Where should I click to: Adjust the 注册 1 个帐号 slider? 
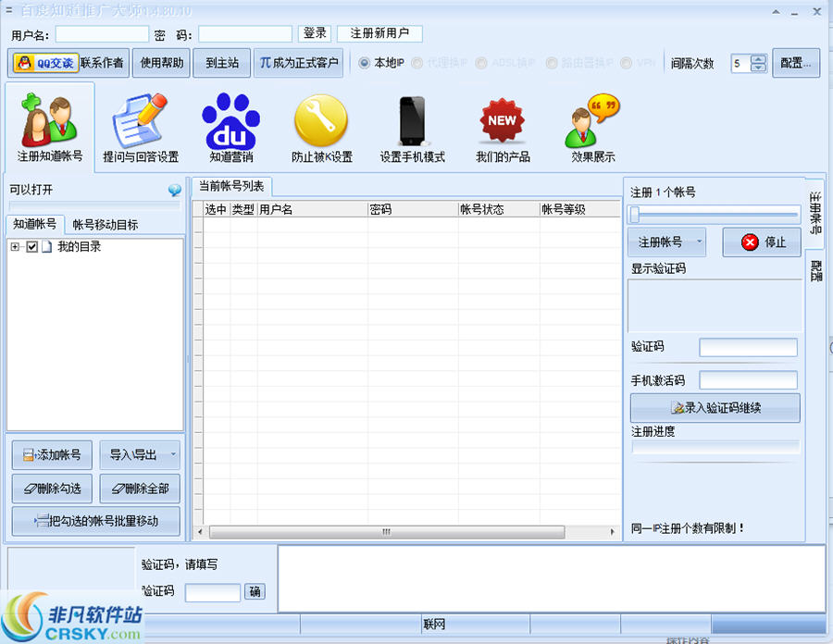[x=635, y=215]
